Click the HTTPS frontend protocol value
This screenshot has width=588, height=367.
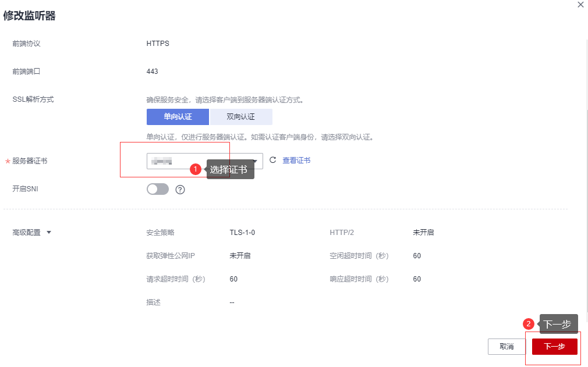coord(158,44)
